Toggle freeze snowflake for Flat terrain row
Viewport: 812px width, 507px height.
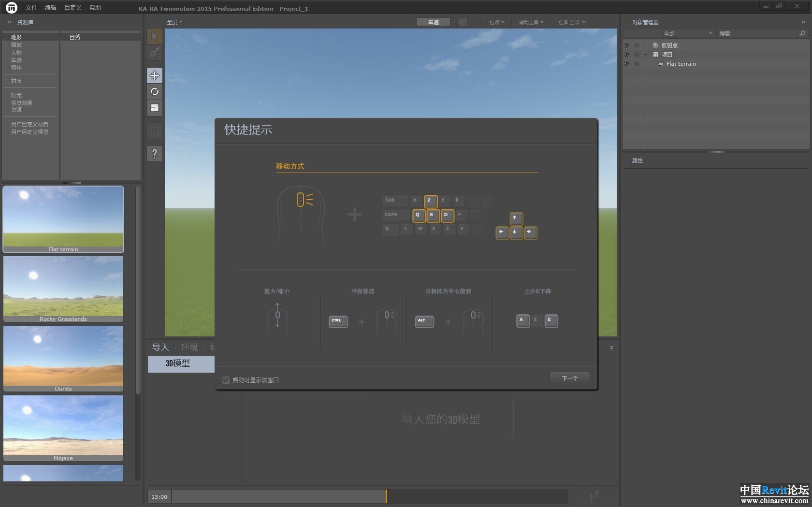pyautogui.click(x=637, y=64)
